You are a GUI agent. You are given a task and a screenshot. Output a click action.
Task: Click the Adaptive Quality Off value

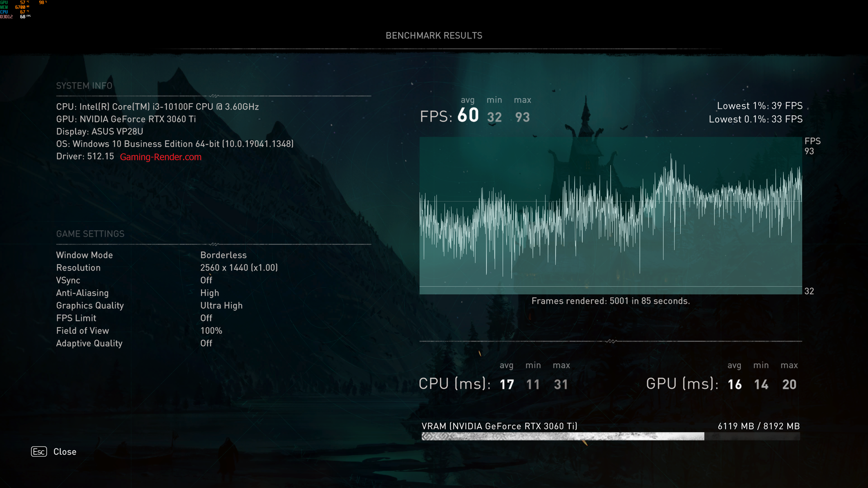(206, 343)
